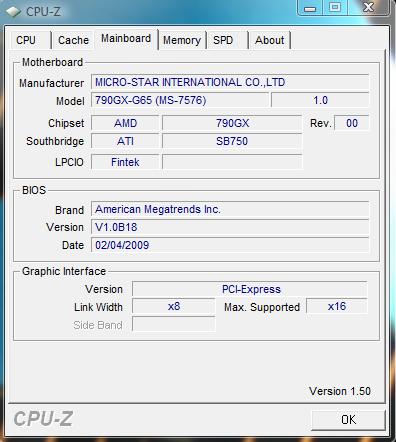Click the Max. Supported x16 field

point(337,306)
